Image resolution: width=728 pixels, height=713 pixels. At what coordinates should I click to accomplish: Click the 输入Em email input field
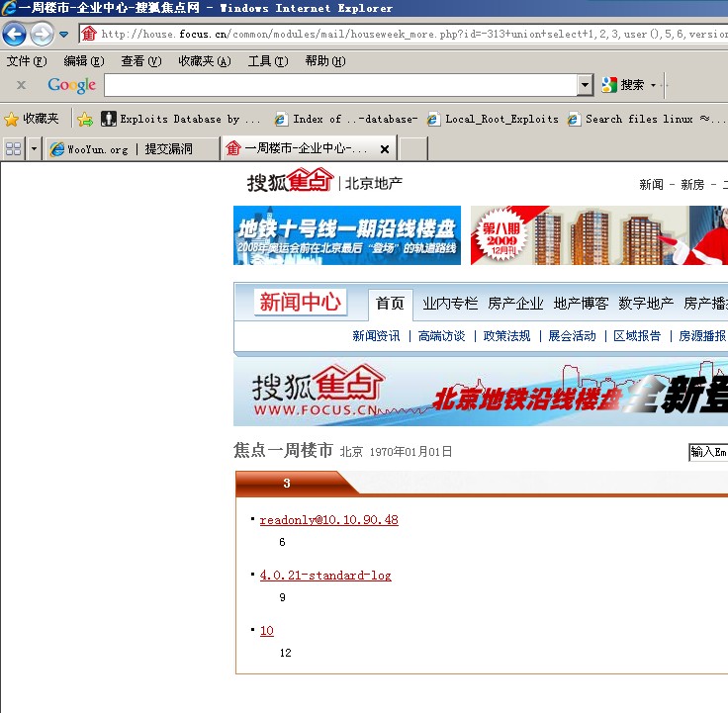coord(708,452)
